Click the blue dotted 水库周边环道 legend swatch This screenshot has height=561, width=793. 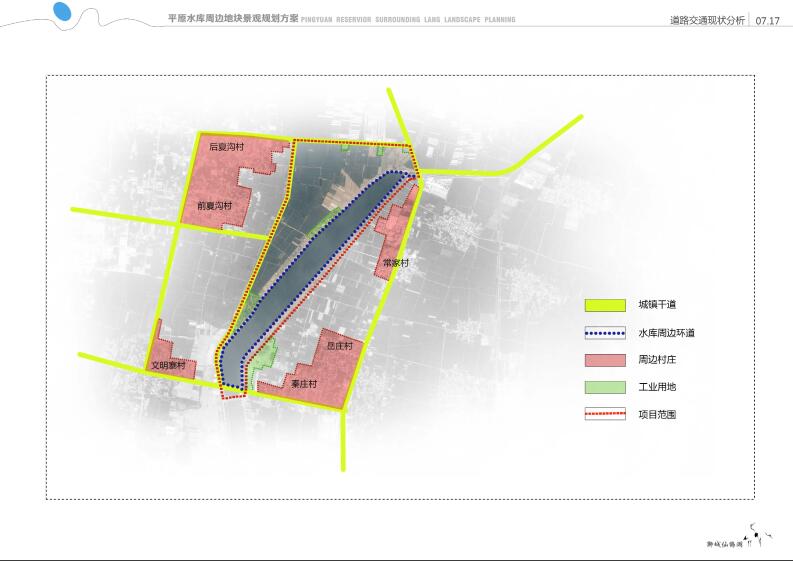(605, 333)
